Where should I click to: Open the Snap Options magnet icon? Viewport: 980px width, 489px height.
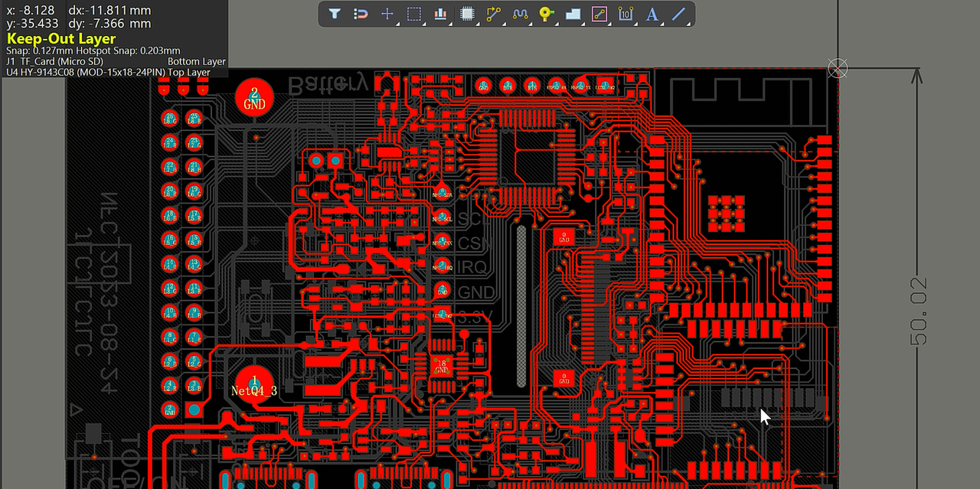pos(361,14)
